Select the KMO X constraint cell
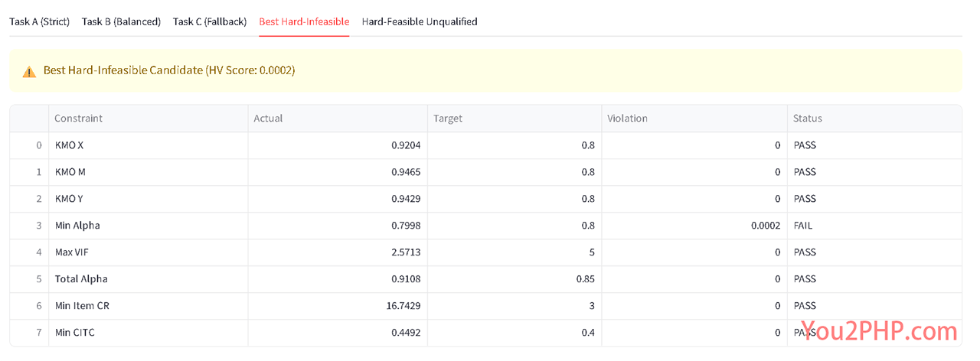Image resolution: width=980 pixels, height=361 pixels. pos(148,145)
